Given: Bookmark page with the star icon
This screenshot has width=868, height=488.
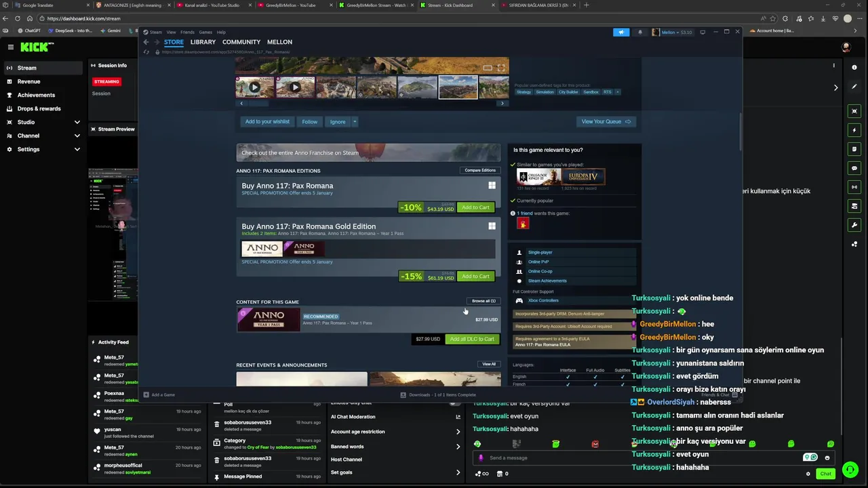Looking at the screenshot, I should pos(772,18).
